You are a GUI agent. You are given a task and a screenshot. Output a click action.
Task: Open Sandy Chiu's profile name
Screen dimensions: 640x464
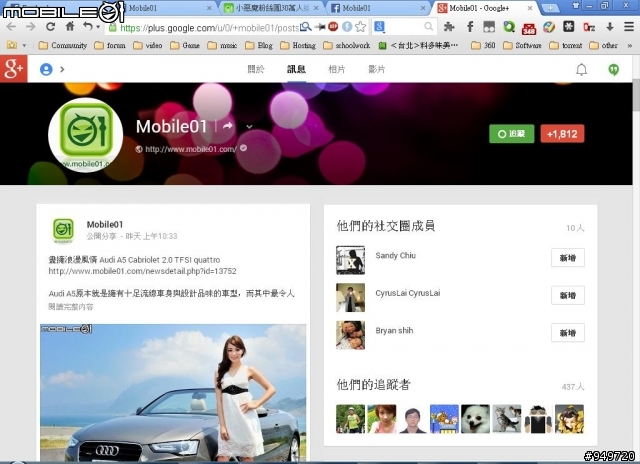click(x=396, y=255)
